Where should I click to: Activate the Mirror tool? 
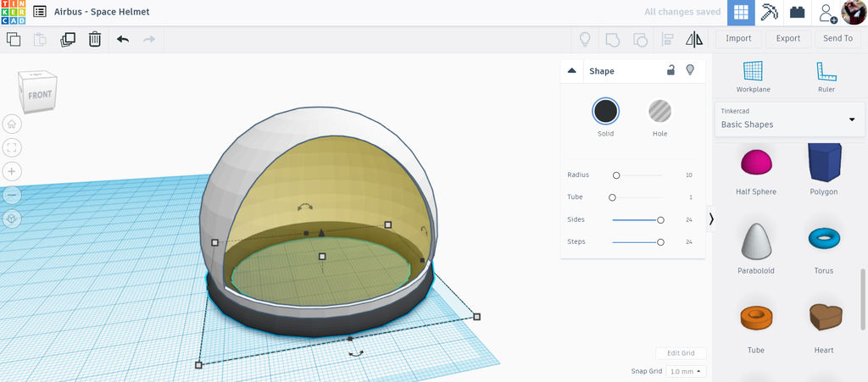693,39
